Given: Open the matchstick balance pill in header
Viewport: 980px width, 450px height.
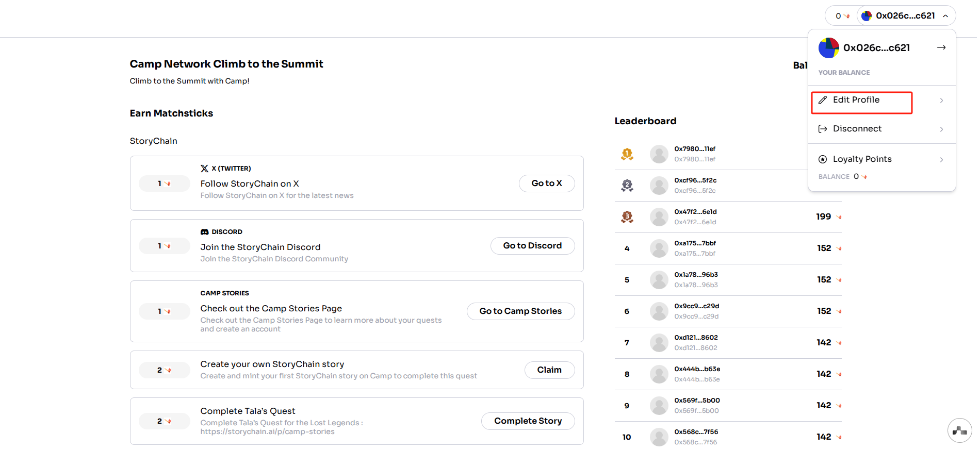Looking at the screenshot, I should (842, 16).
